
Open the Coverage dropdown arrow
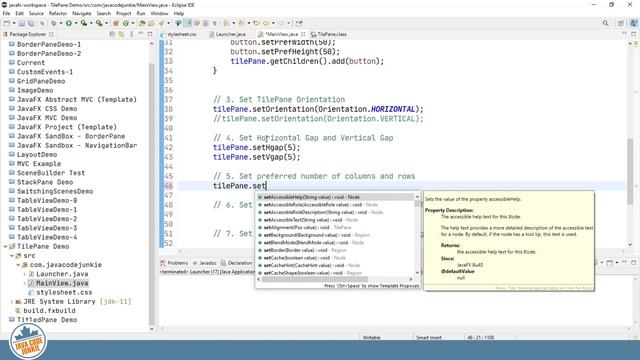[x=91, y=23]
